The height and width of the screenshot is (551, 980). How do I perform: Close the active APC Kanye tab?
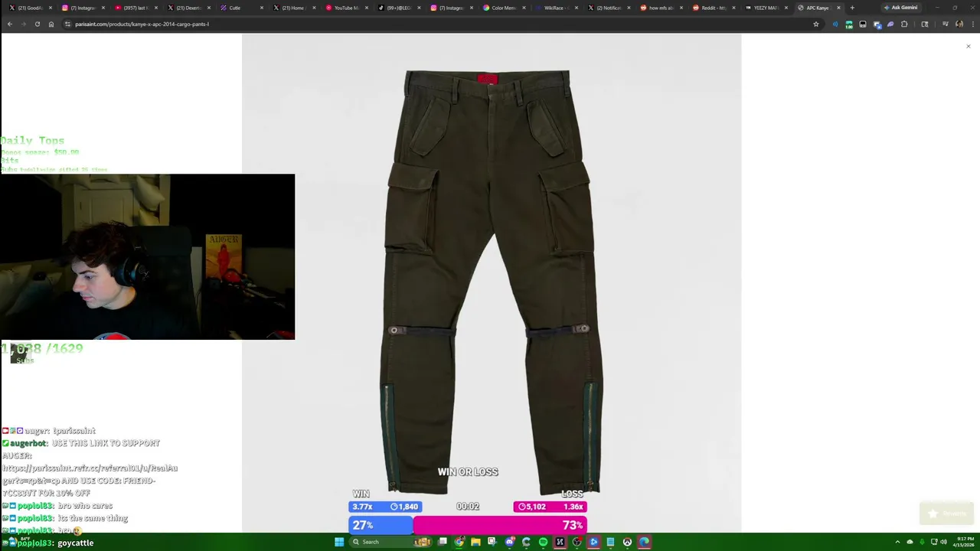pos(838,8)
